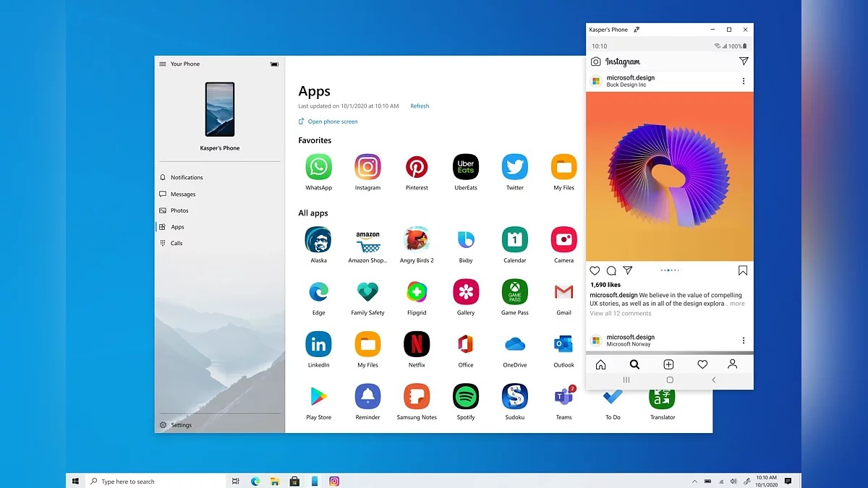The image size is (868, 488).
Task: Tap the Android back button
Action: click(x=714, y=380)
